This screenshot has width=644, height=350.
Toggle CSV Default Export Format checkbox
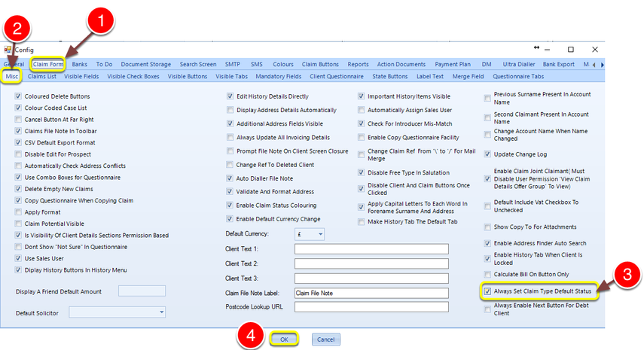[x=18, y=142]
